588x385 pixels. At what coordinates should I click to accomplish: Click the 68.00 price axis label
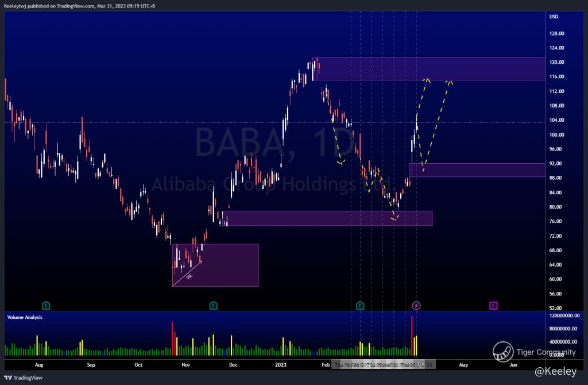(x=555, y=251)
